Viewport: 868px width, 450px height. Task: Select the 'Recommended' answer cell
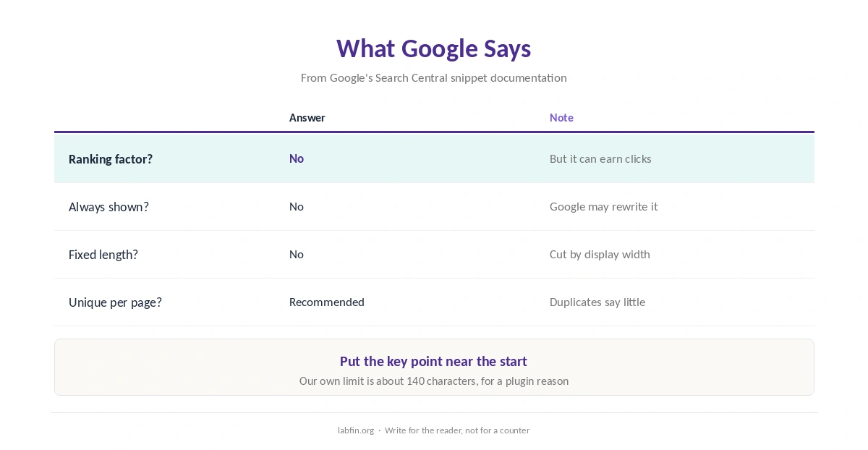click(x=327, y=302)
